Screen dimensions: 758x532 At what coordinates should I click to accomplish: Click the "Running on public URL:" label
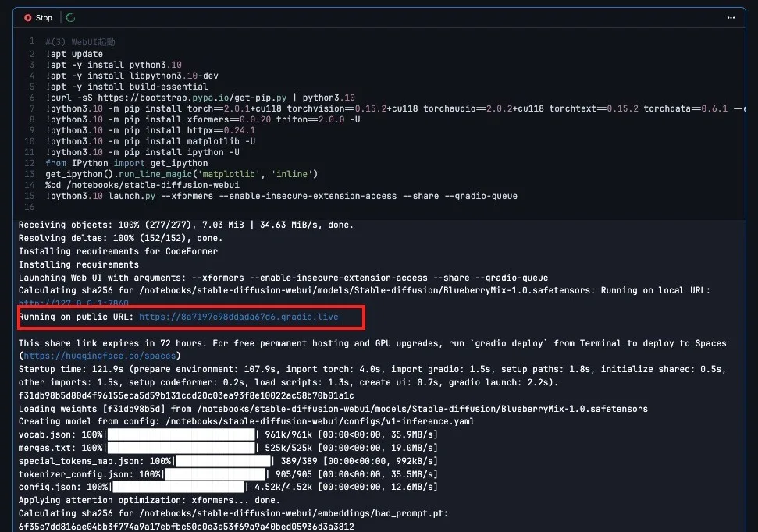[x=76, y=317]
